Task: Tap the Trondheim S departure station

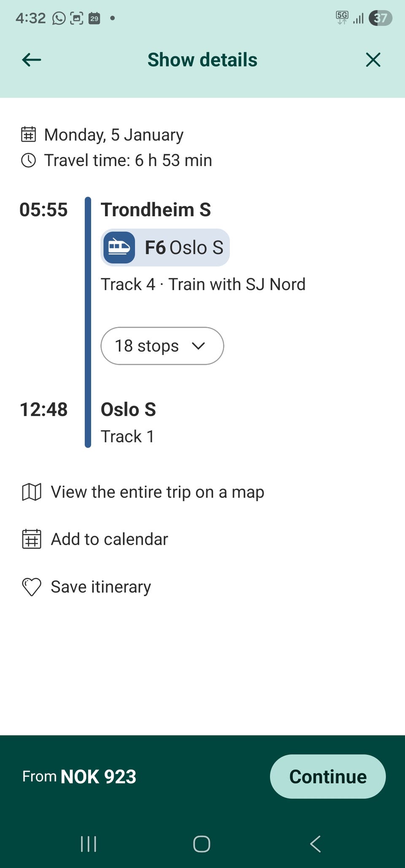Action: (x=156, y=210)
